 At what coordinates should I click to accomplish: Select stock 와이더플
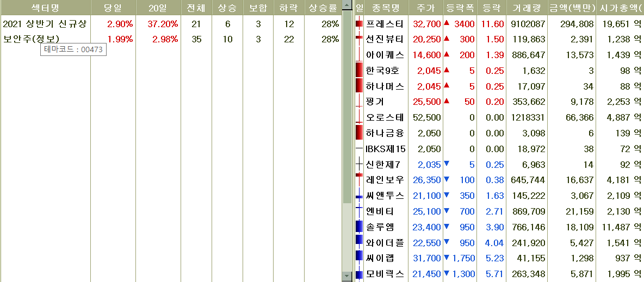[385, 242]
